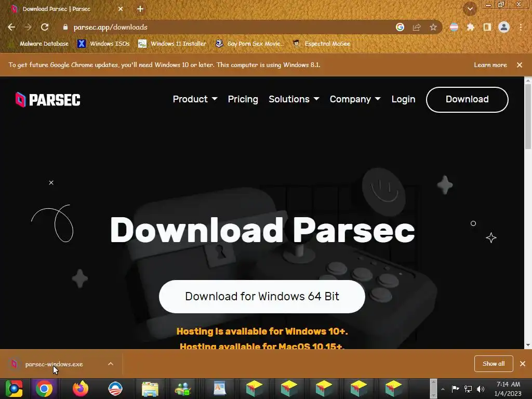Open the downloaded parsec-windows.exe file

(x=54, y=364)
